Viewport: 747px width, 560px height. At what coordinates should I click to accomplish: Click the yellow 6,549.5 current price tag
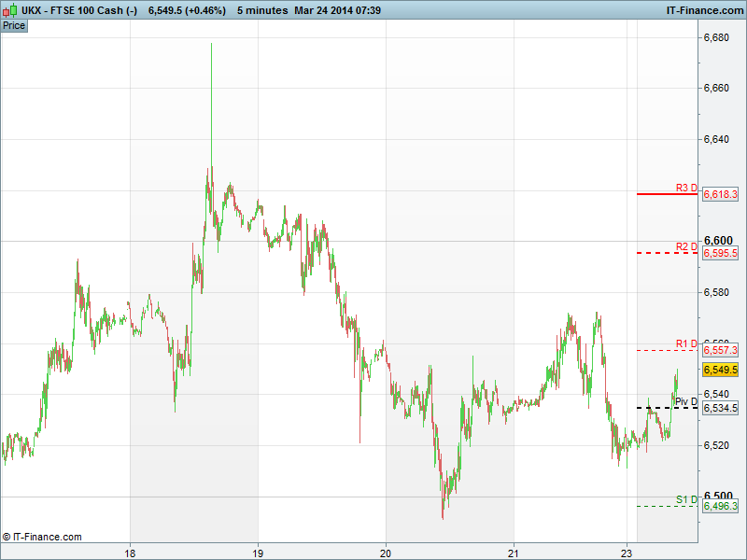pos(720,370)
